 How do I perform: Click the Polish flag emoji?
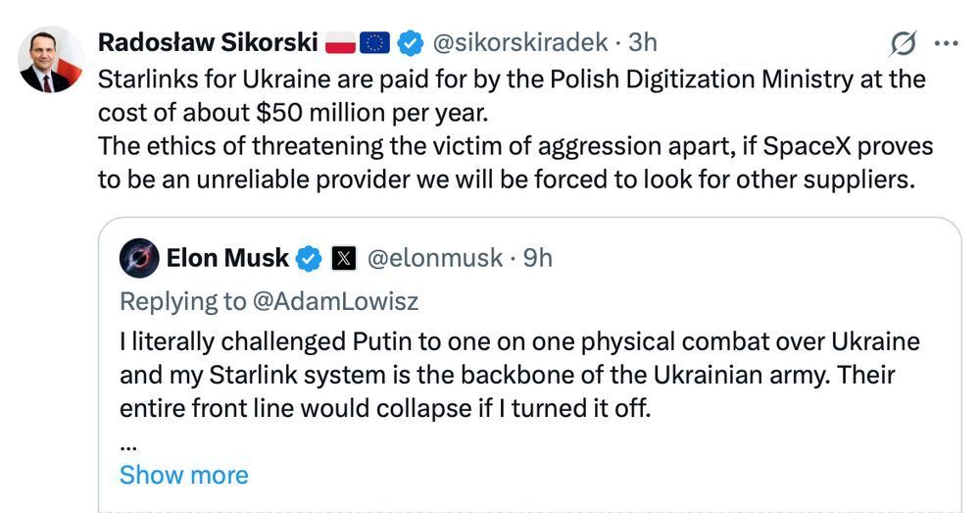(x=341, y=43)
